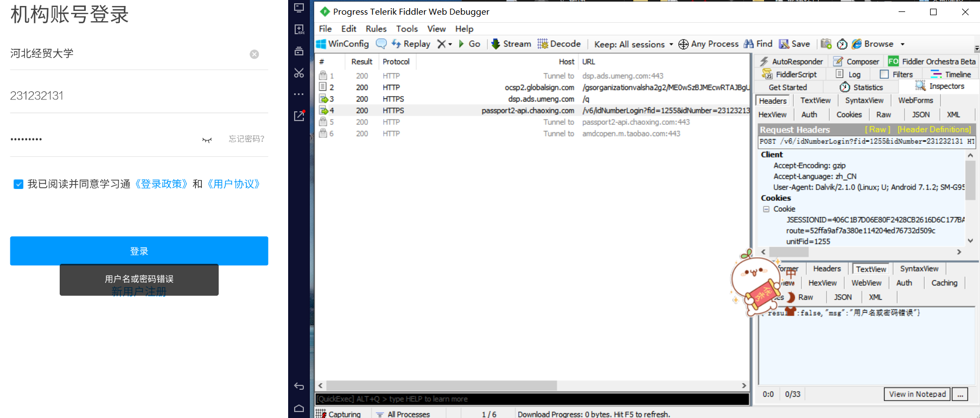Viewport: 980px width, 418px height.
Task: Open emulator more options dots
Action: click(299, 94)
